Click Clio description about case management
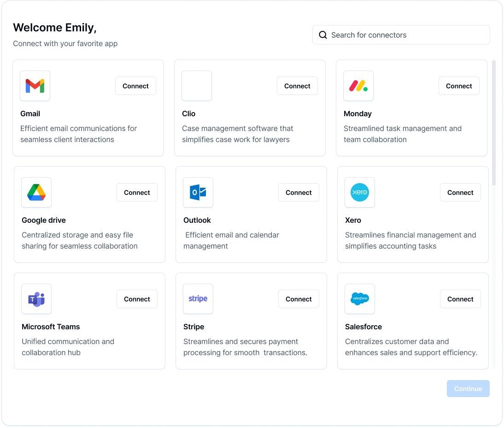Image resolution: width=504 pixels, height=428 pixels. tap(238, 134)
